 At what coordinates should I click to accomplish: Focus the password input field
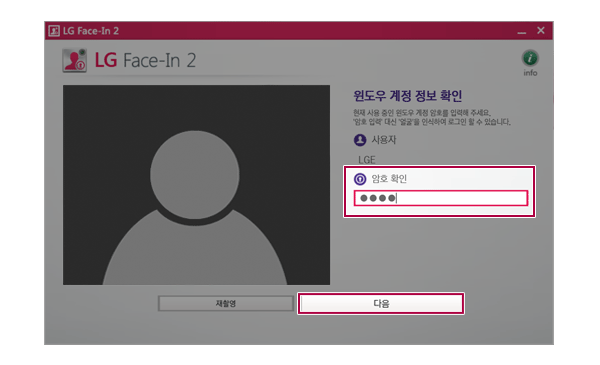[x=441, y=198]
